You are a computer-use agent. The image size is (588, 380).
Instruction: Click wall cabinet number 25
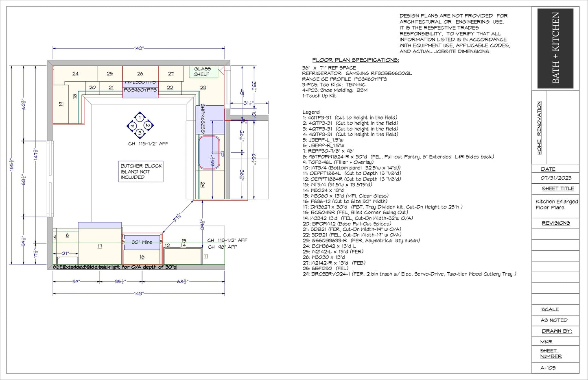point(110,74)
